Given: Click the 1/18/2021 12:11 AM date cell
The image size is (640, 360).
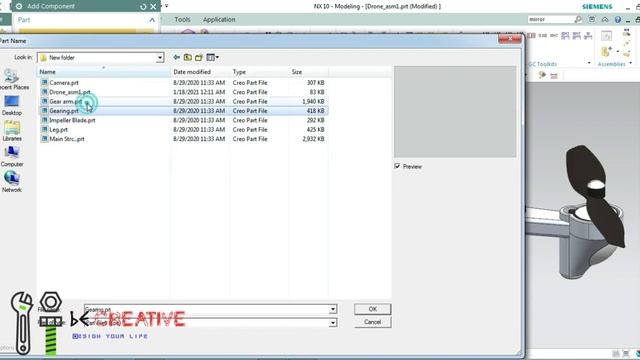Looking at the screenshot, I should pyautogui.click(x=199, y=92).
